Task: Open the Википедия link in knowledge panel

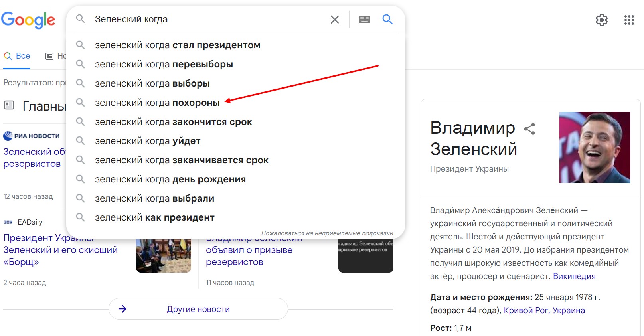Action: coord(574,276)
